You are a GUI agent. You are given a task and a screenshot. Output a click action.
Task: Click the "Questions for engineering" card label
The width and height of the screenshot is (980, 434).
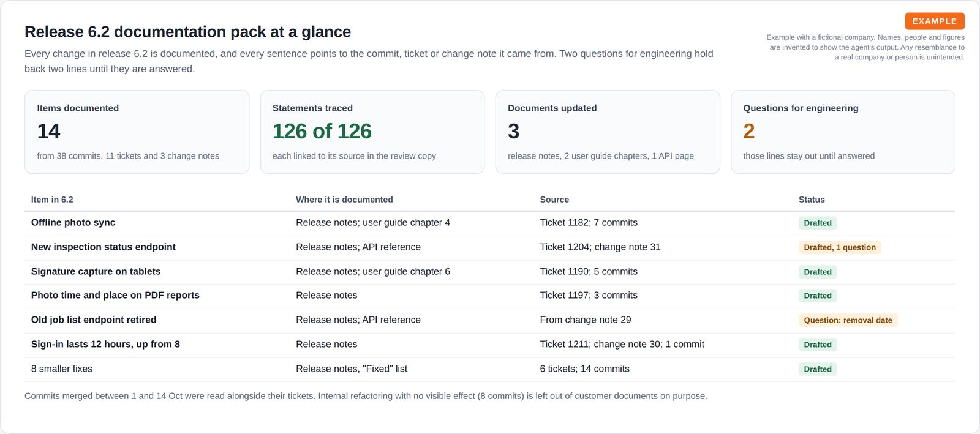coord(801,108)
